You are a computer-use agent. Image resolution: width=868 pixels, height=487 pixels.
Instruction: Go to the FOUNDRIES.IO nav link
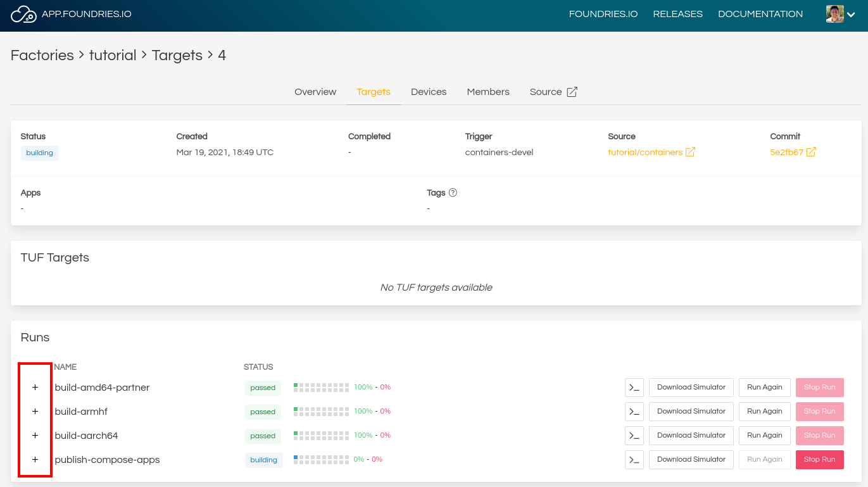pos(603,14)
